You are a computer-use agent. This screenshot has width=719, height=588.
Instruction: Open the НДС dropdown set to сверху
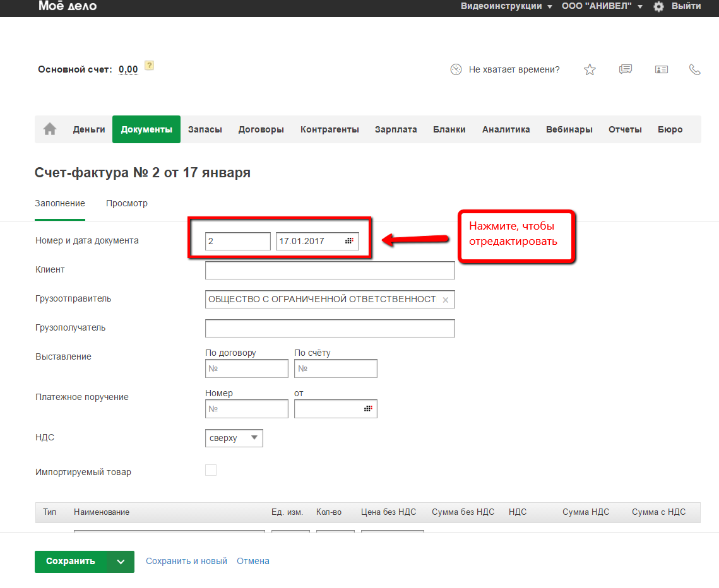pos(234,438)
